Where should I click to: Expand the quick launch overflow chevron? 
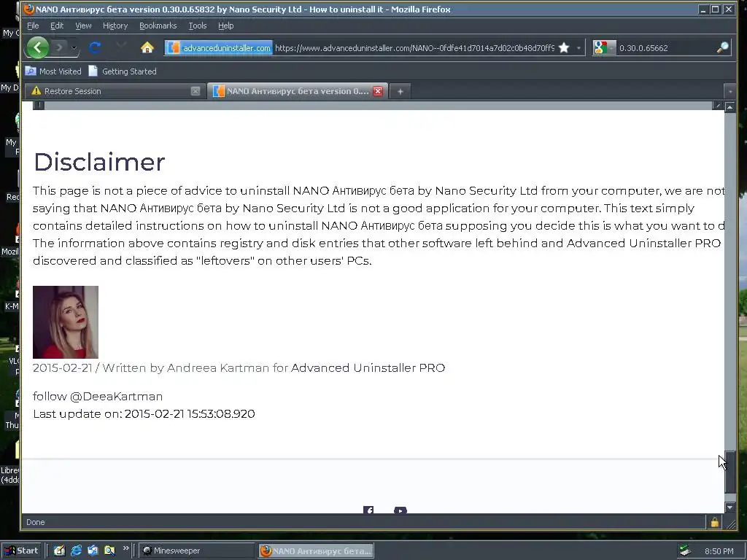click(125, 548)
